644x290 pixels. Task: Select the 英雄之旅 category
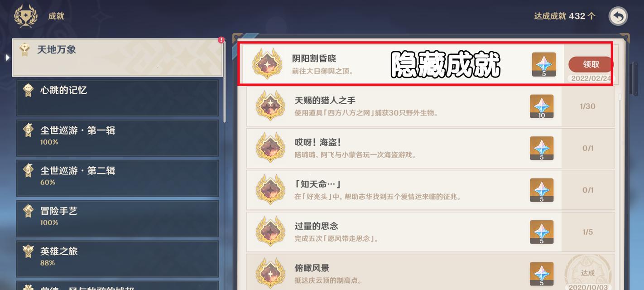coord(117,259)
